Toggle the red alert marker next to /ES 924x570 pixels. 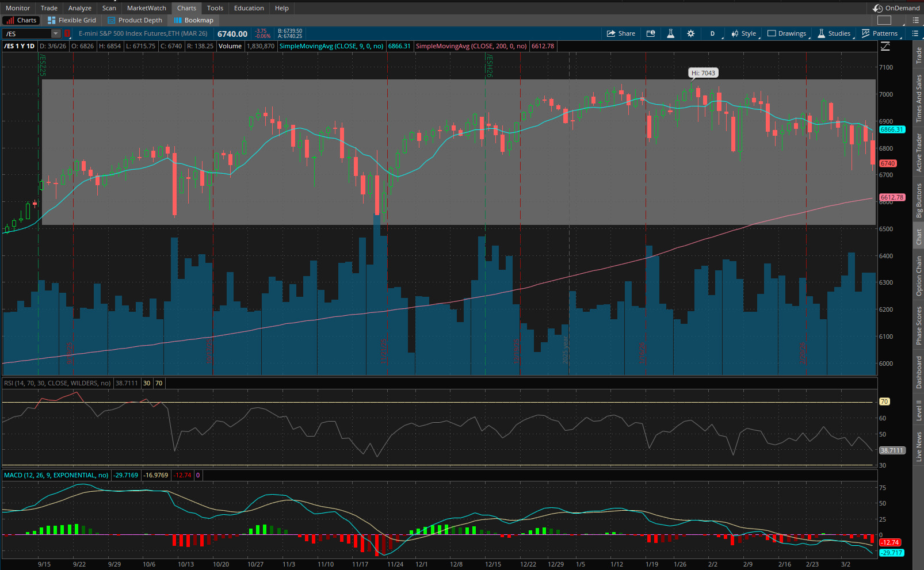coord(67,33)
